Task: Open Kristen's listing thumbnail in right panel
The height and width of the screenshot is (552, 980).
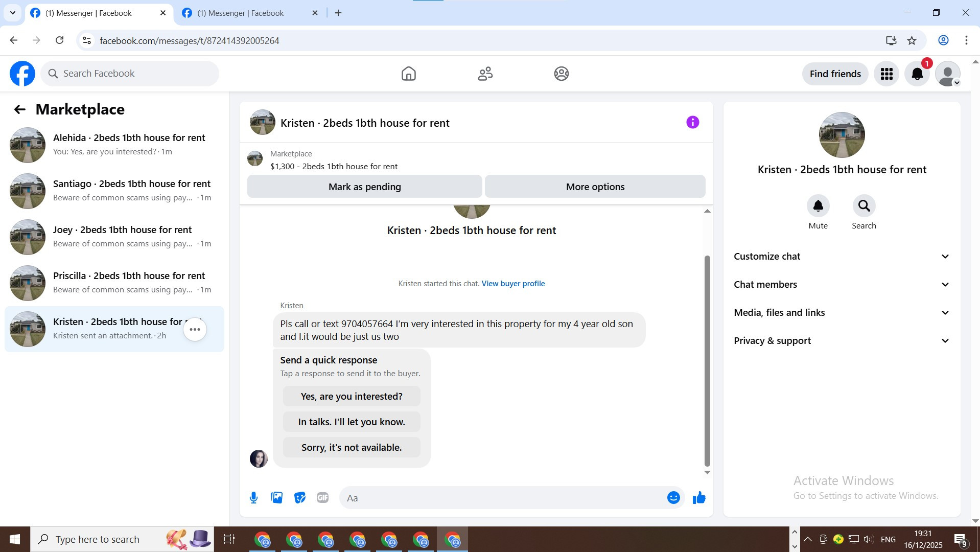Action: 842,135
